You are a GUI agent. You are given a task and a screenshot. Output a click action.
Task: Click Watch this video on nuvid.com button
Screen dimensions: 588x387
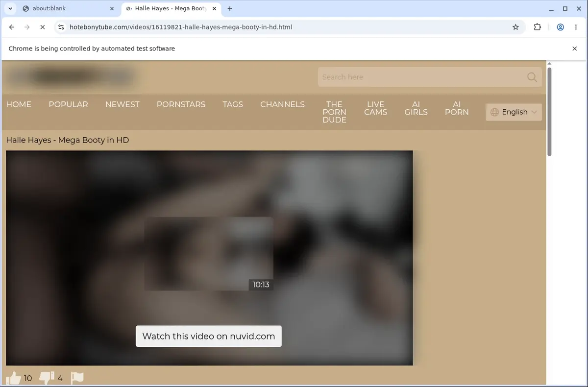209,336
